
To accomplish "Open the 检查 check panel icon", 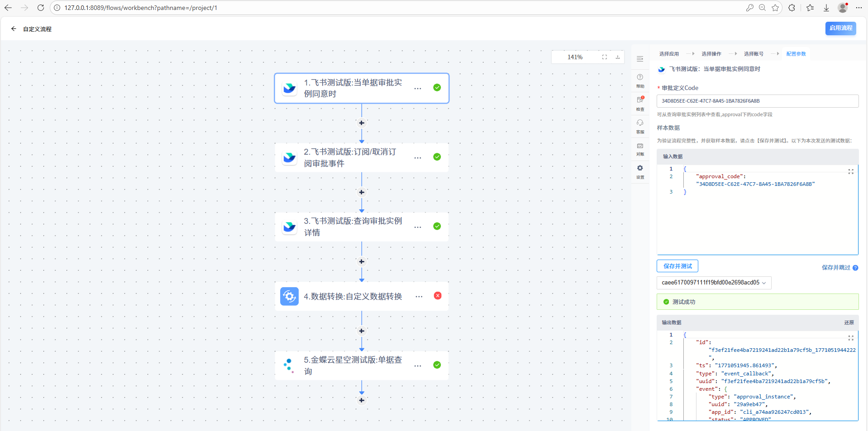I will point(640,102).
